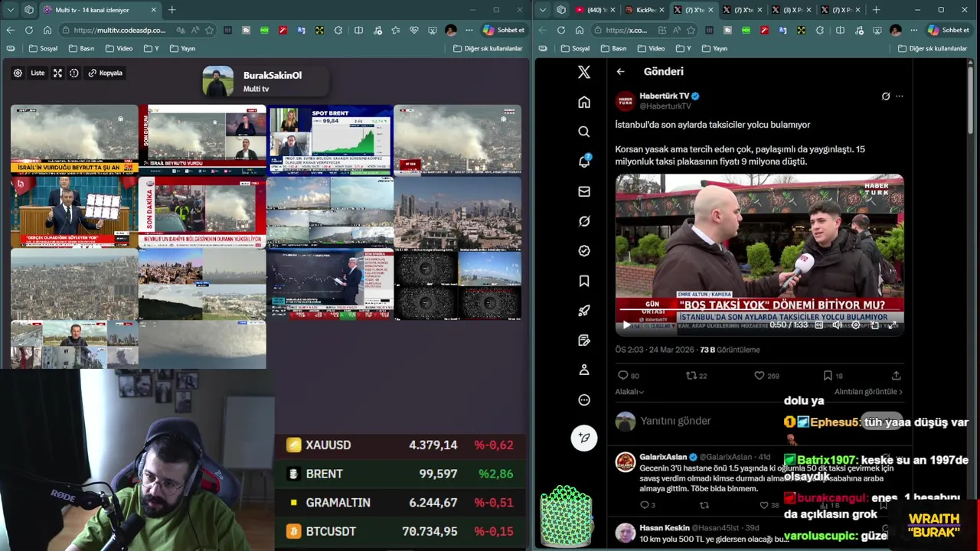
Task: Switch Multi tv to Liste view
Action: [38, 73]
